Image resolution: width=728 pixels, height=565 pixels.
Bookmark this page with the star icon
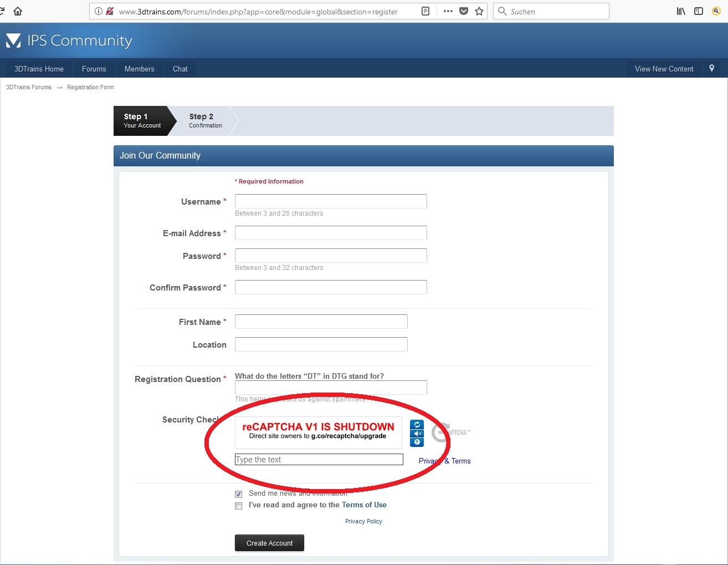pos(479,11)
